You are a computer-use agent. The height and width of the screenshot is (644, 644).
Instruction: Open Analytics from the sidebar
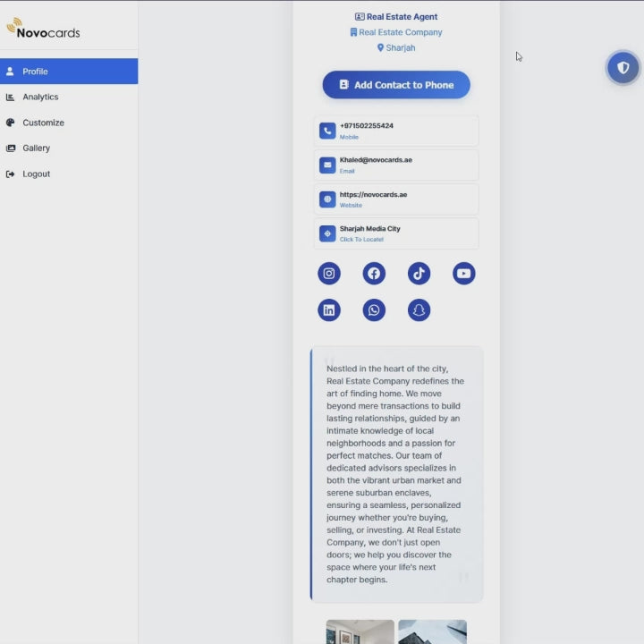[x=40, y=97]
